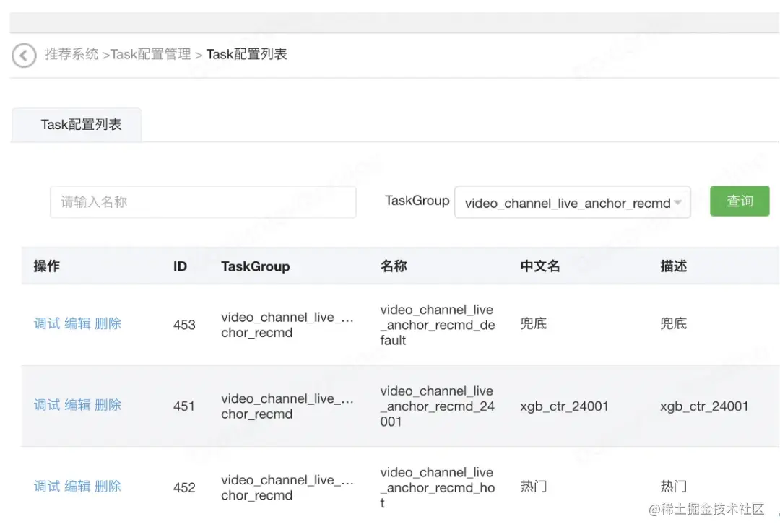Click the 中文名 column header
This screenshot has width=780, height=532.
[540, 266]
